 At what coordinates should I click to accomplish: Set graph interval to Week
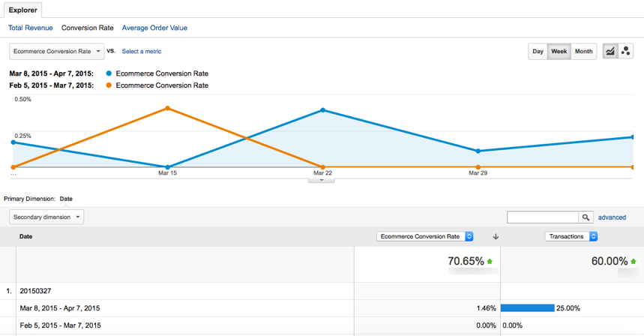click(559, 51)
